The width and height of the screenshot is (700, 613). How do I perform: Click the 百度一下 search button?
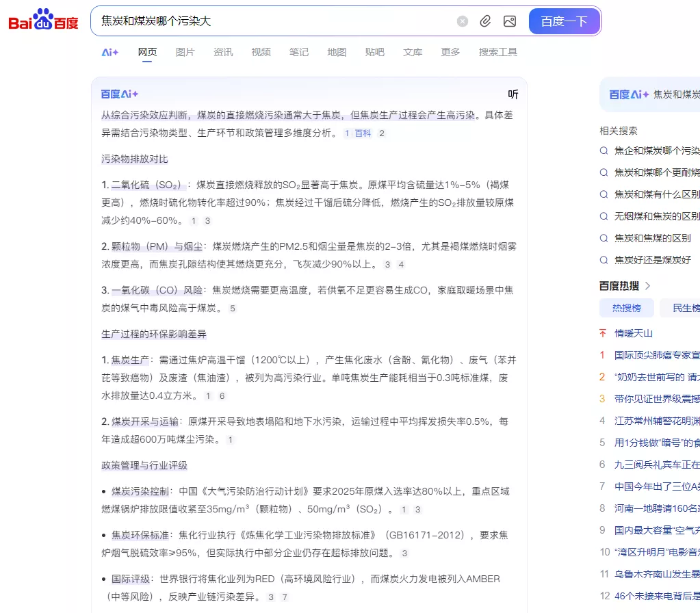click(565, 21)
